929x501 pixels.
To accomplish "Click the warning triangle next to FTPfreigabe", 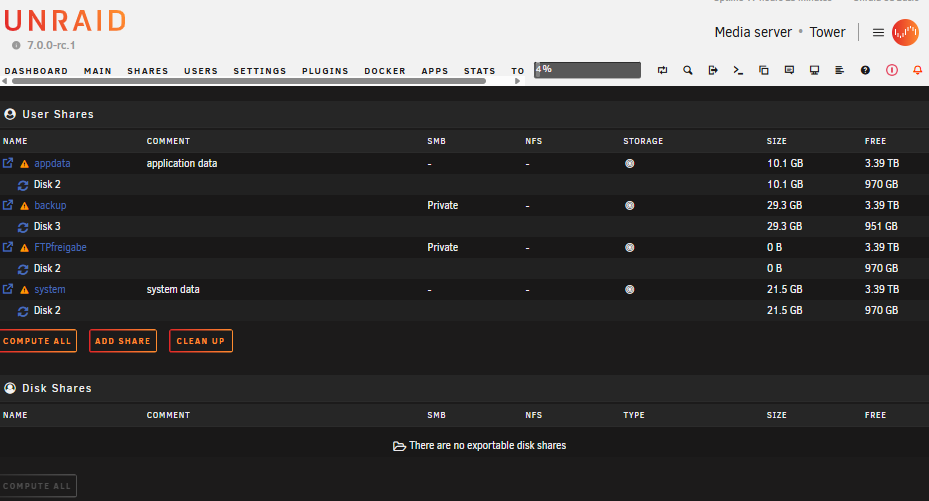I will click(x=24, y=248).
